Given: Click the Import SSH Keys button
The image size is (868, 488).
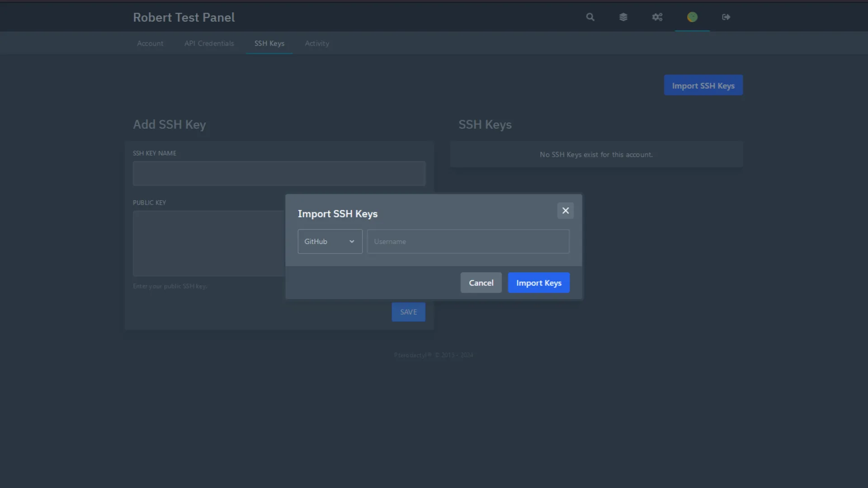Looking at the screenshot, I should click(x=703, y=85).
